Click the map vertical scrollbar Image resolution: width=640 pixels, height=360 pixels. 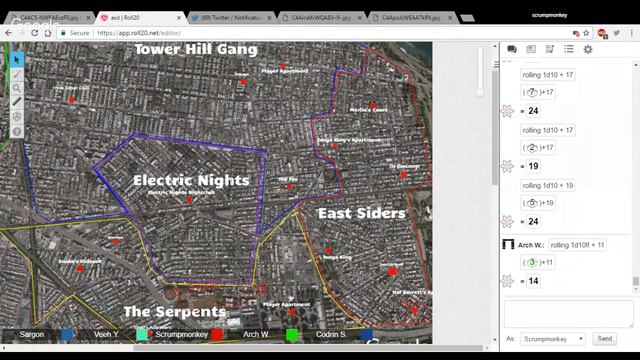pos(495,128)
